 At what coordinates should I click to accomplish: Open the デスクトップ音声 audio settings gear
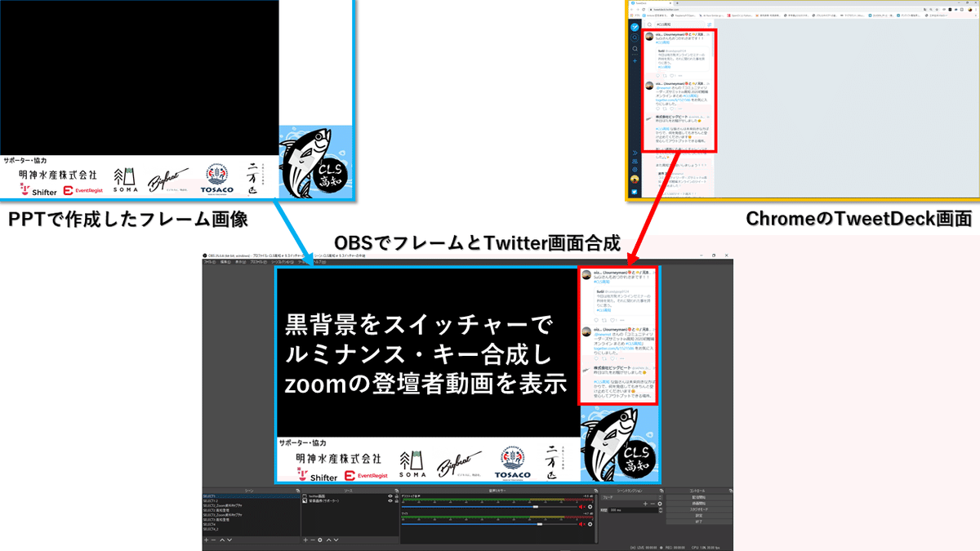(x=590, y=507)
